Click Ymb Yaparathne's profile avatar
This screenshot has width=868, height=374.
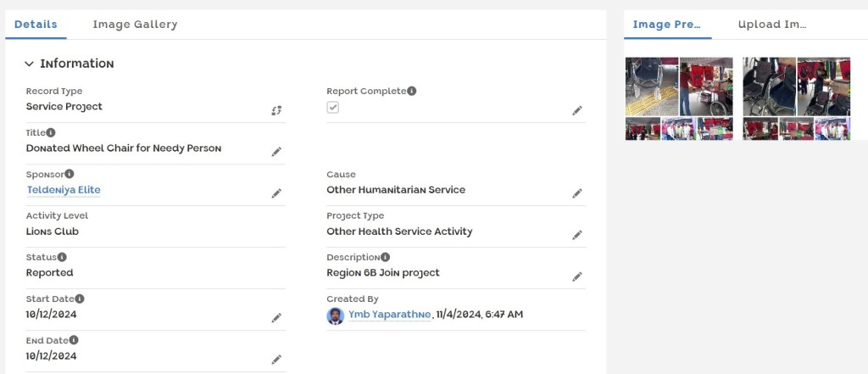tap(336, 315)
